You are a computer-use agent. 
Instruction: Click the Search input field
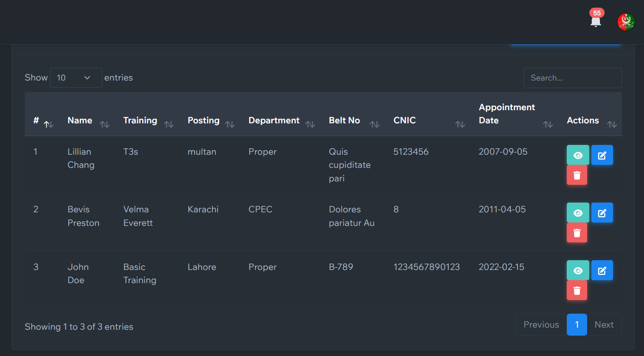572,78
